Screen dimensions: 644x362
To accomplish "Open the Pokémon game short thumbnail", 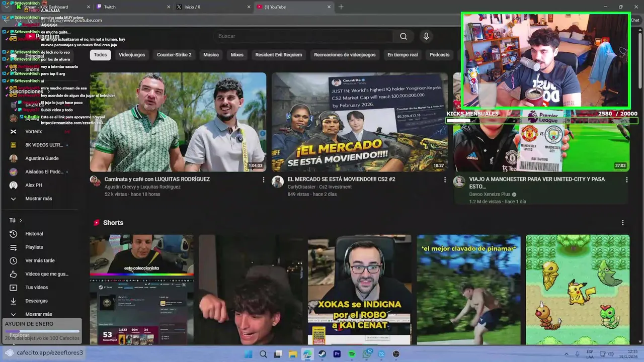I will click(578, 290).
